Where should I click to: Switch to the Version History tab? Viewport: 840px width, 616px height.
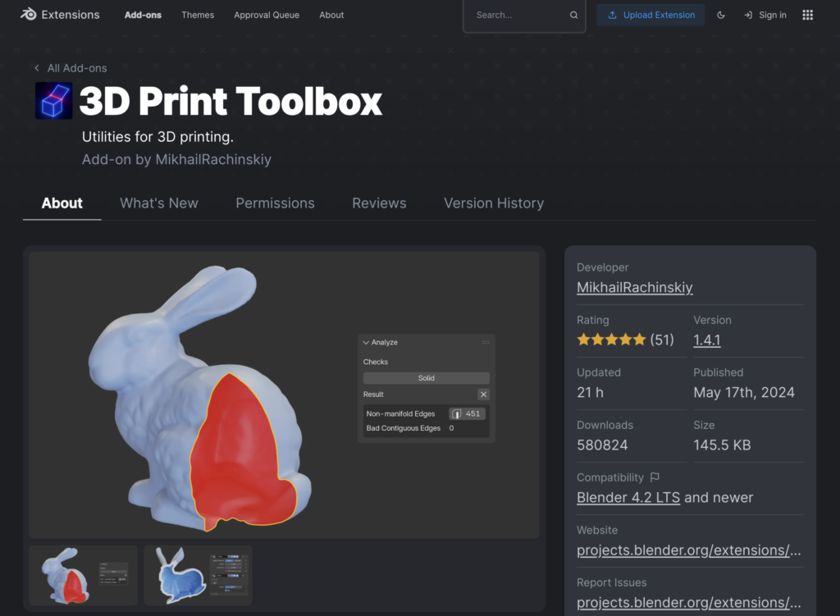(x=494, y=203)
